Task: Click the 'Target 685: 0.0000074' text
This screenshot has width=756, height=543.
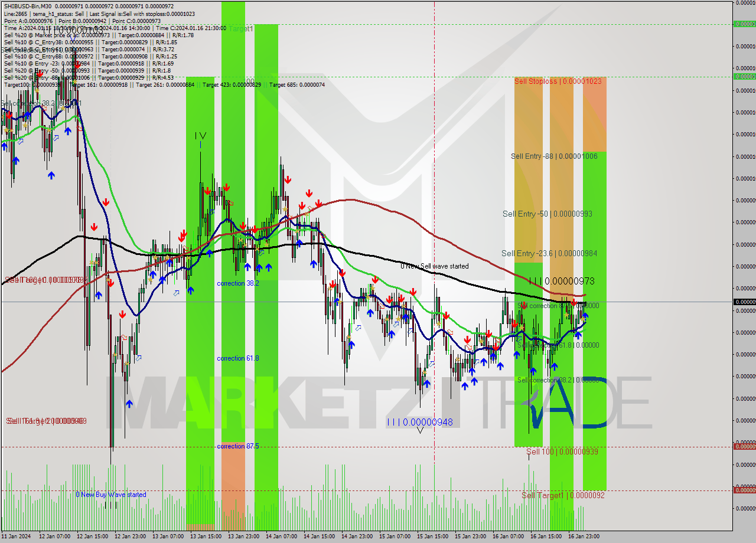Action: pos(296,84)
